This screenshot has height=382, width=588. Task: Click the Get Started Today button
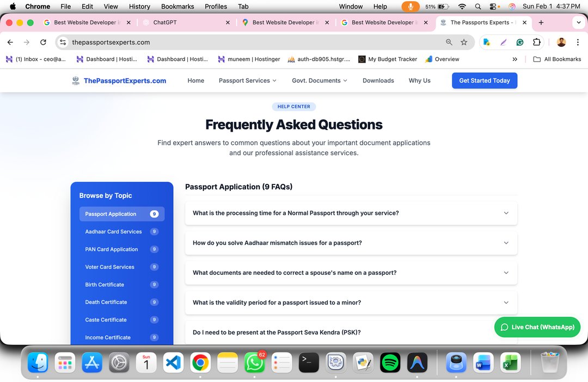coord(484,81)
